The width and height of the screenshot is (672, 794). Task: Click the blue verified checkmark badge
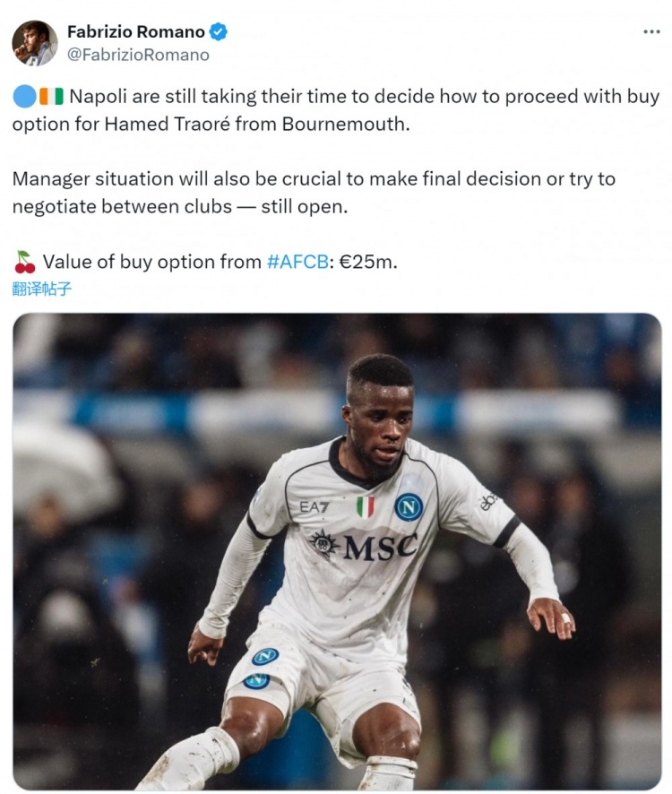point(219,32)
